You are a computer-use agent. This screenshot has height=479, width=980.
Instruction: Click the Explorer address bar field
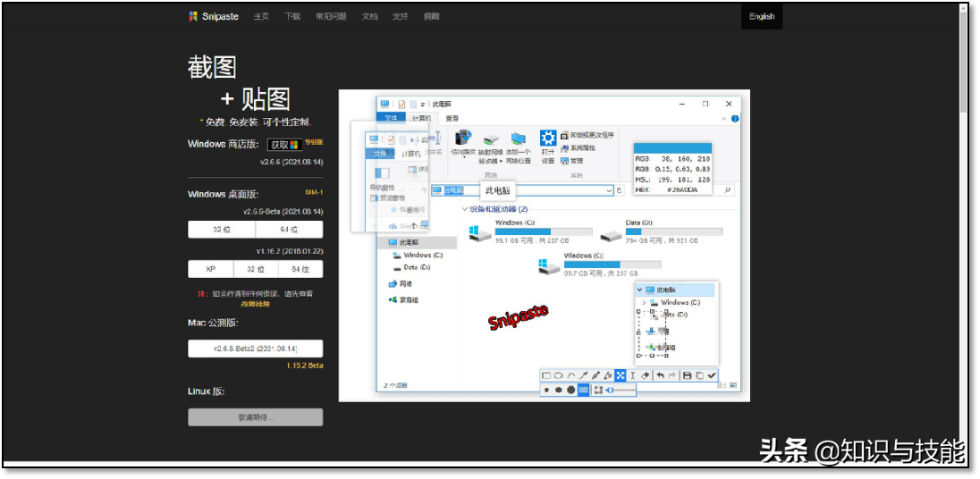pyautogui.click(x=522, y=190)
